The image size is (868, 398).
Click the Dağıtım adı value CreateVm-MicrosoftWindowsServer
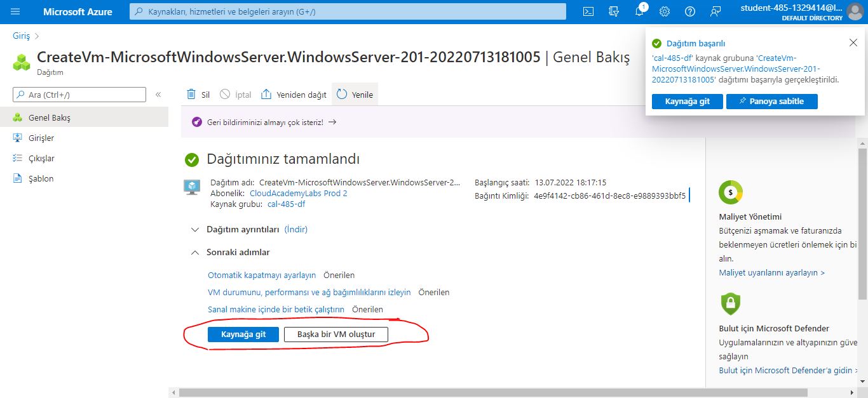click(360, 182)
